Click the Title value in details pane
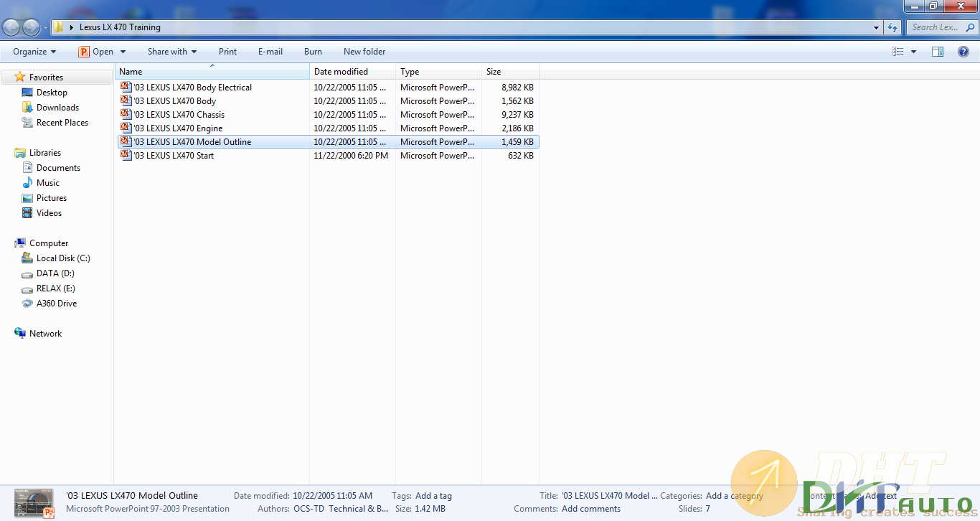 [610, 496]
